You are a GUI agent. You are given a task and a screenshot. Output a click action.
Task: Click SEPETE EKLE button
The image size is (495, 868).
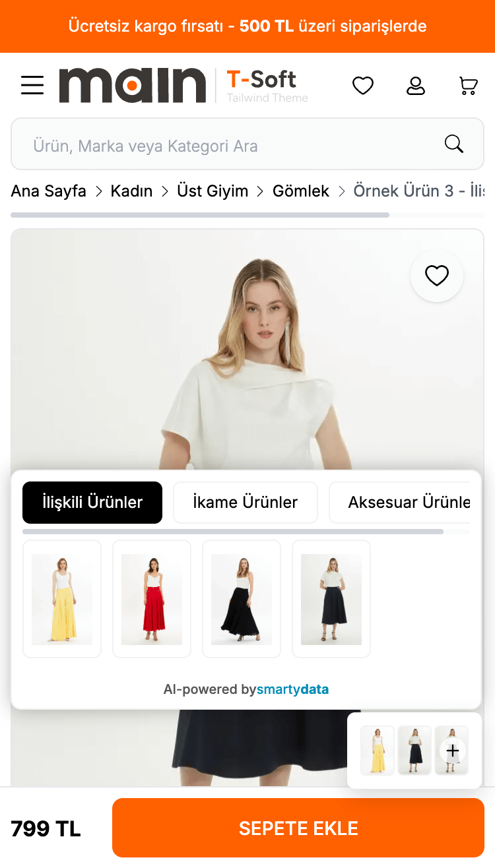point(298,828)
